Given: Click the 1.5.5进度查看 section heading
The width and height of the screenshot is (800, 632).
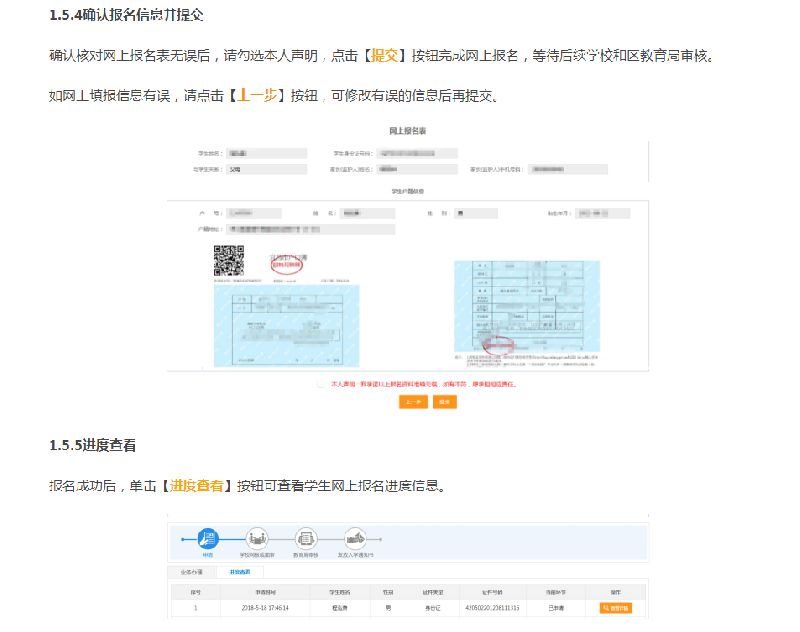Looking at the screenshot, I should click(93, 445).
